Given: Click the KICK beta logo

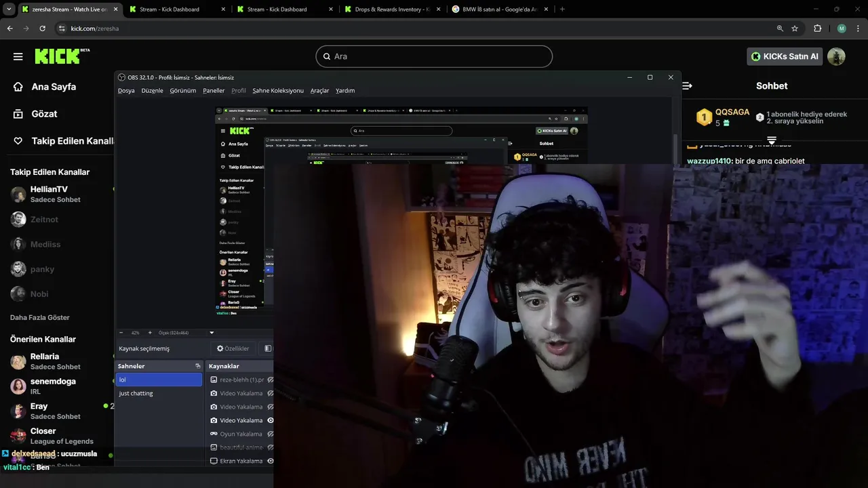Looking at the screenshot, I should tap(62, 56).
